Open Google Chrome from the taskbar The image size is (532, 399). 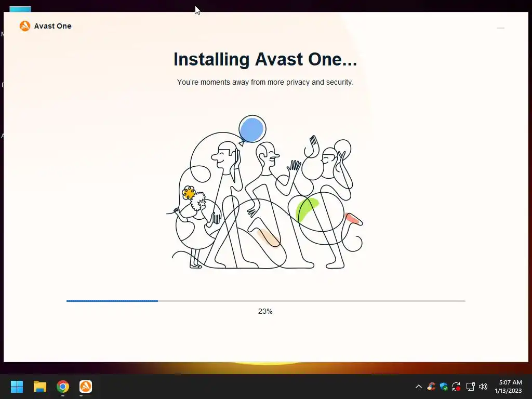pos(63,387)
